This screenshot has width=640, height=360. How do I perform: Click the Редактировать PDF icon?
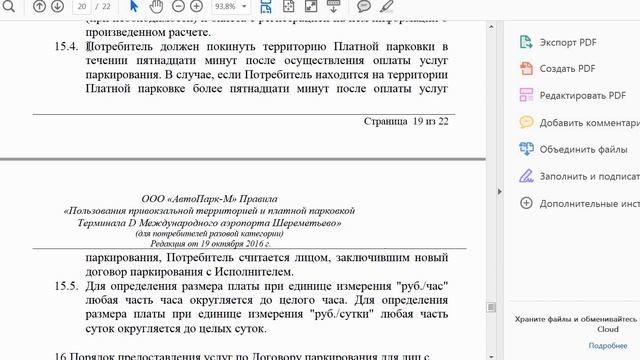click(526, 95)
